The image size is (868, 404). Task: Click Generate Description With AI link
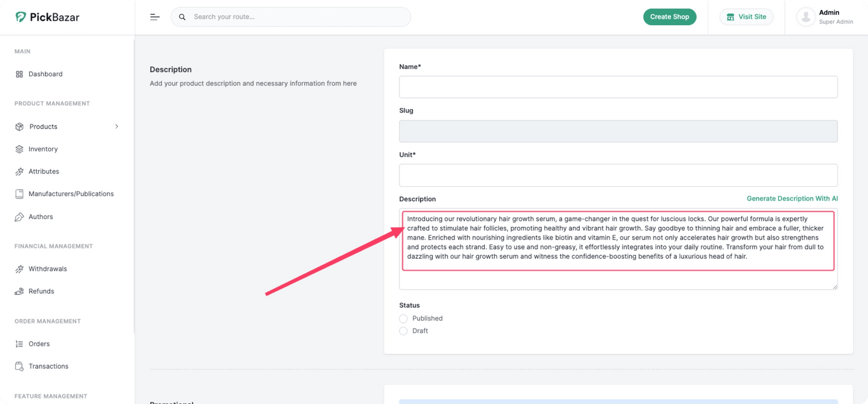click(792, 199)
